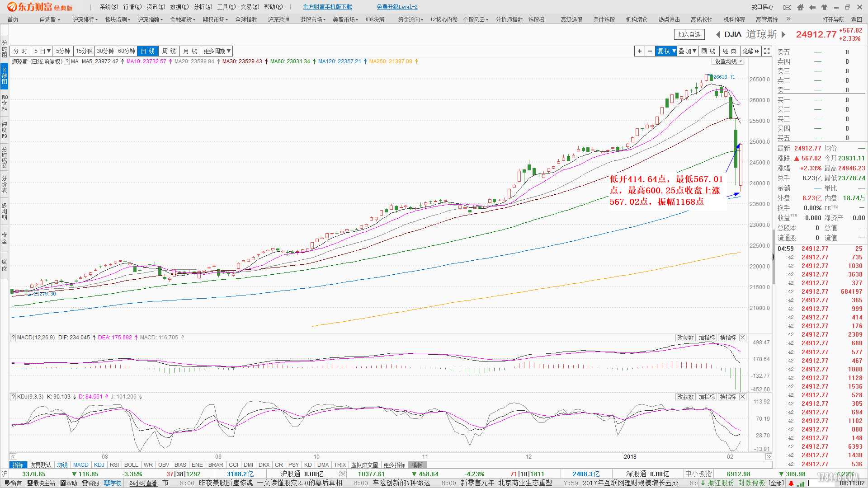Open 最快主站 server icon in status bar
868x488 pixels.
(41, 483)
